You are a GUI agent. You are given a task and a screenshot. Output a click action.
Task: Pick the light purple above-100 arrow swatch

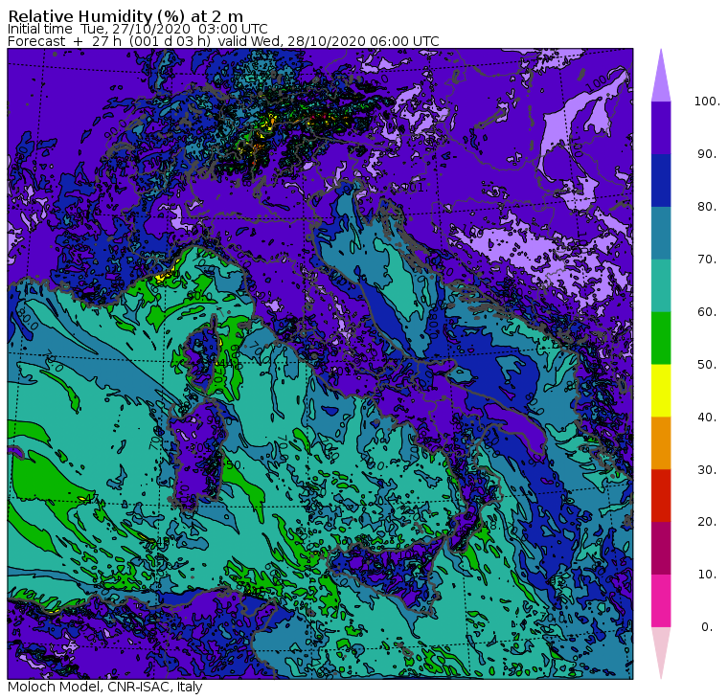(661, 81)
